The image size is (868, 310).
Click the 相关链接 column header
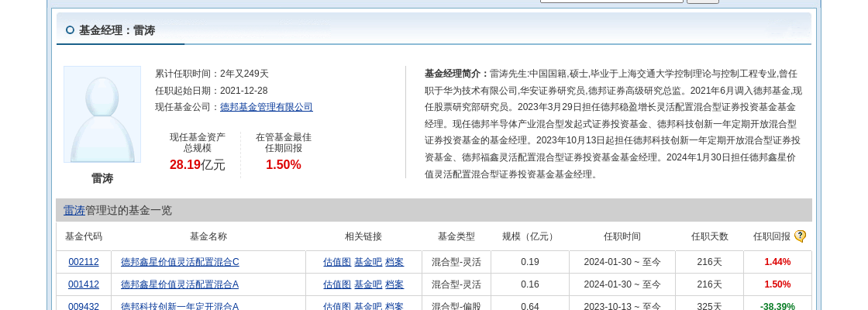(x=363, y=236)
